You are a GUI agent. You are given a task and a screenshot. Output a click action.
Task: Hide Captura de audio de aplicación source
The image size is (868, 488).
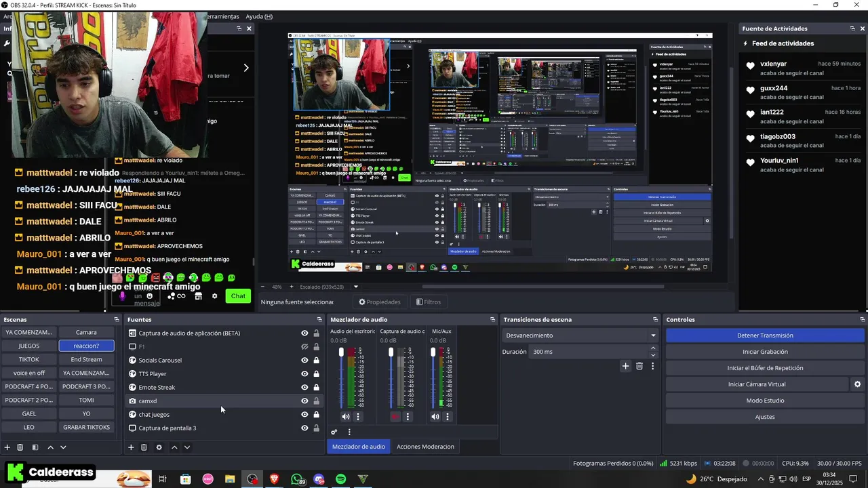[x=304, y=333]
